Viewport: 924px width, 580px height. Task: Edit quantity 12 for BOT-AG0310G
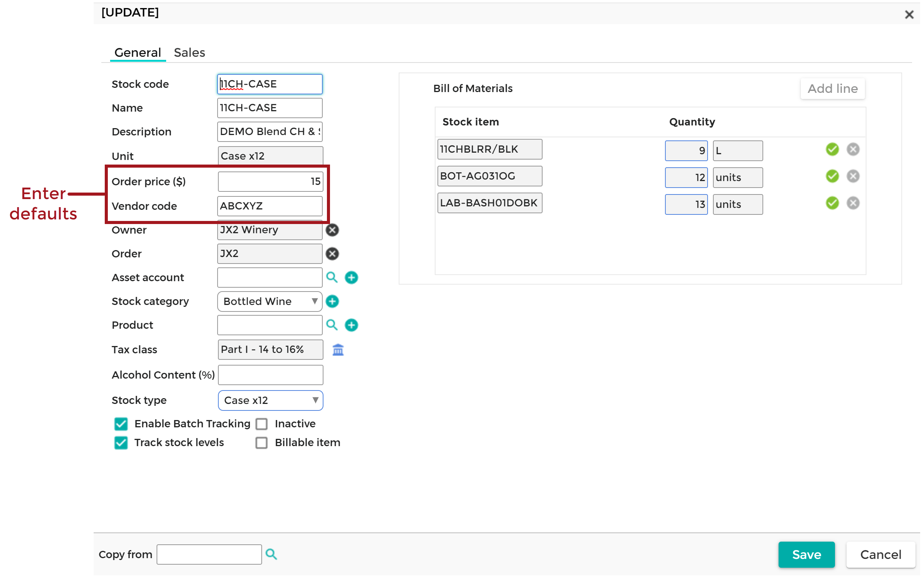pos(686,178)
